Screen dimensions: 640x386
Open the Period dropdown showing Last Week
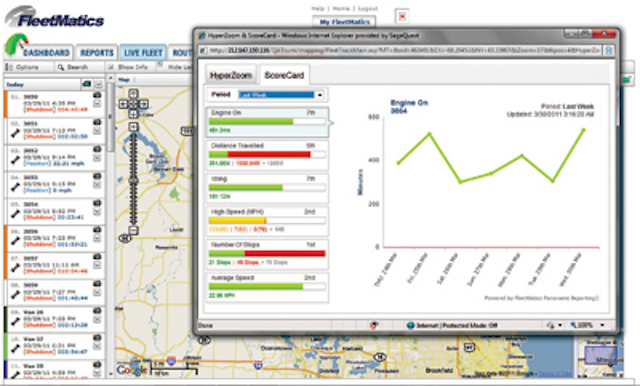click(x=281, y=95)
